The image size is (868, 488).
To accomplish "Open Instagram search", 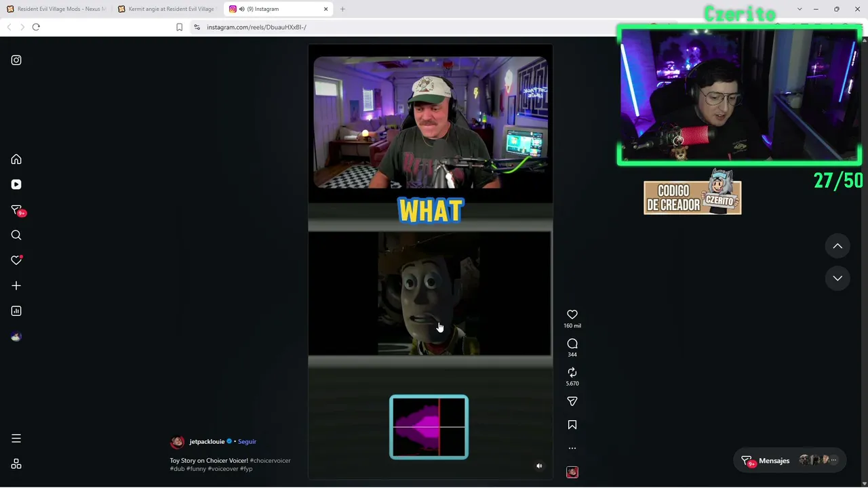I will pyautogui.click(x=16, y=235).
